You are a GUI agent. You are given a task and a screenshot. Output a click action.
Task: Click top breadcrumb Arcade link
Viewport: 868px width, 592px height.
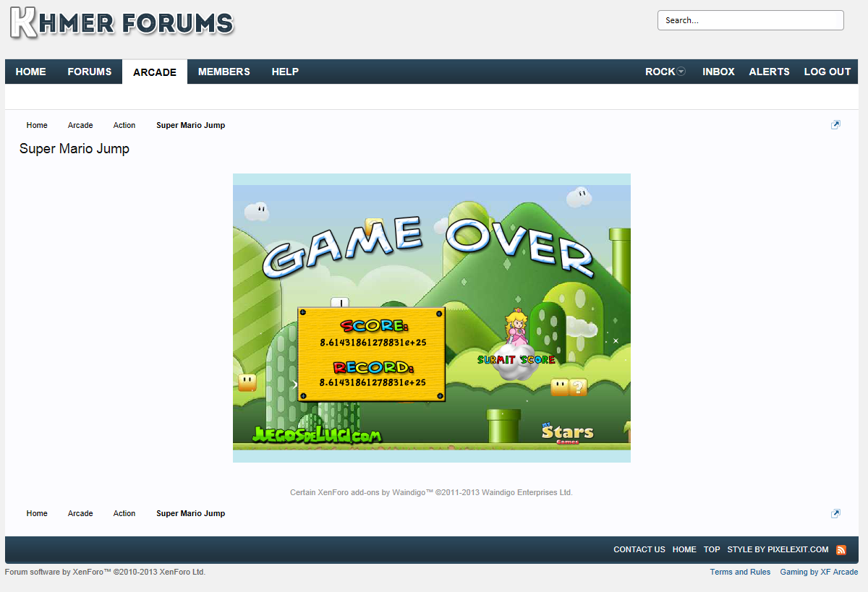(x=80, y=125)
